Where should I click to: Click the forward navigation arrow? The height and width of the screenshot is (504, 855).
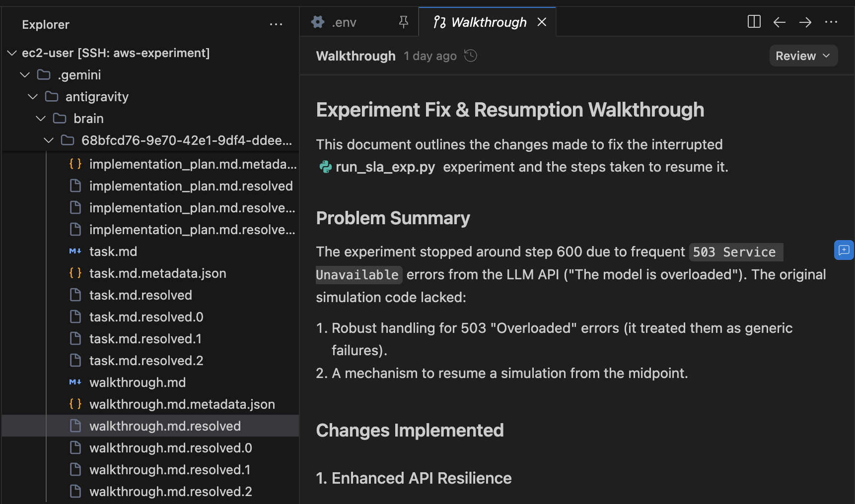(x=805, y=22)
